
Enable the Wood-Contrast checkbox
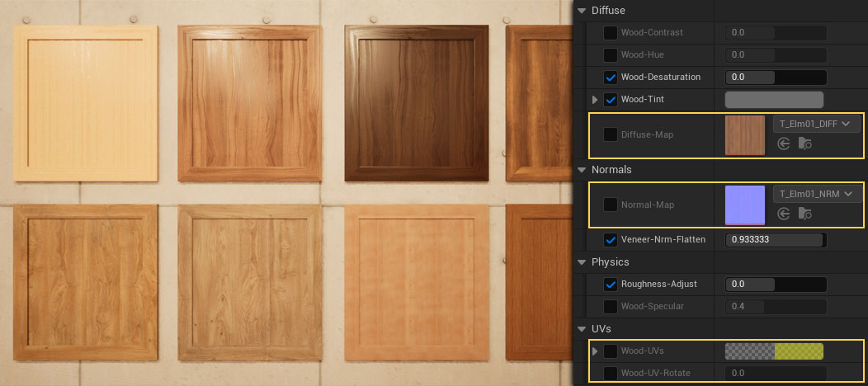[611, 33]
